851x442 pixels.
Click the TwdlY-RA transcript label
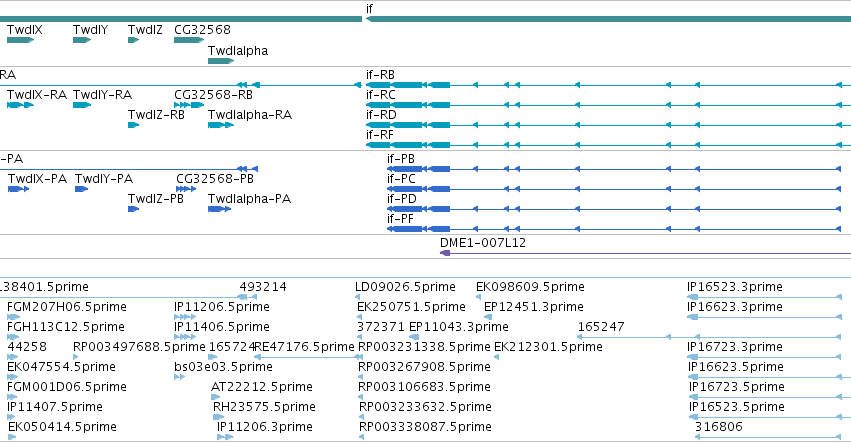click(x=102, y=95)
